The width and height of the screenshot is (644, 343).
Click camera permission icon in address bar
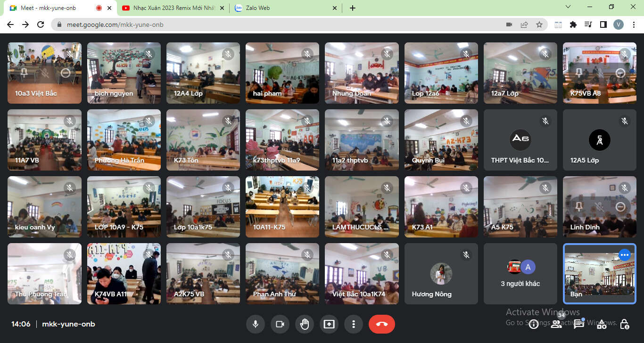509,24
